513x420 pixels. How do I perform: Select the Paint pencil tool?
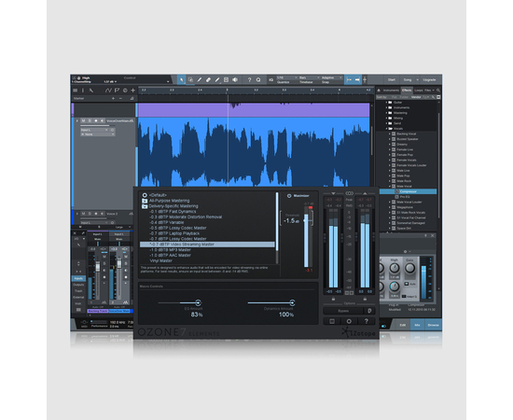click(217, 79)
